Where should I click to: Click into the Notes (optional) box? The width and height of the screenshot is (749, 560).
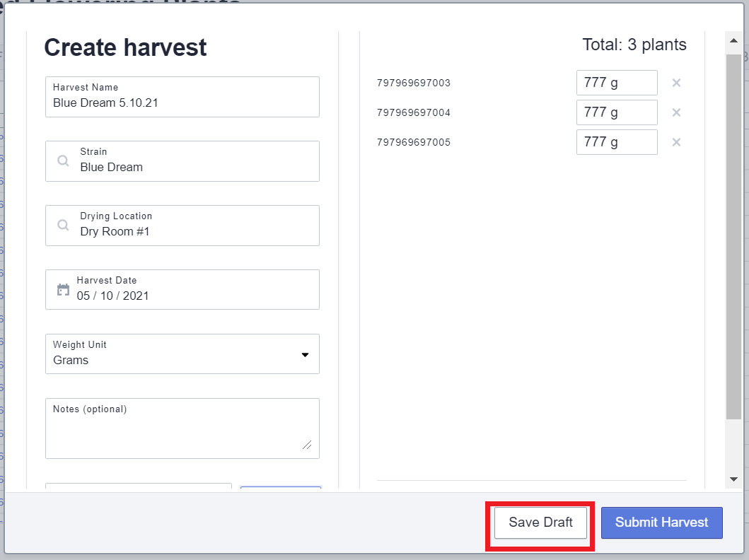(182, 433)
